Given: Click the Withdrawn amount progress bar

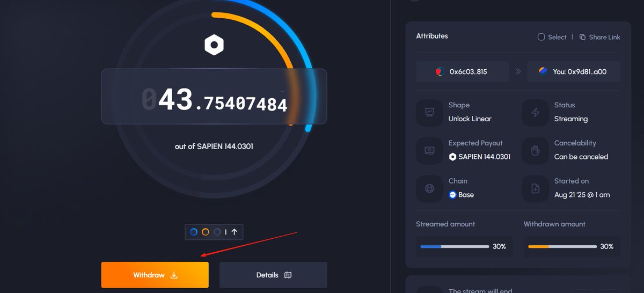Looking at the screenshot, I should click(562, 247).
